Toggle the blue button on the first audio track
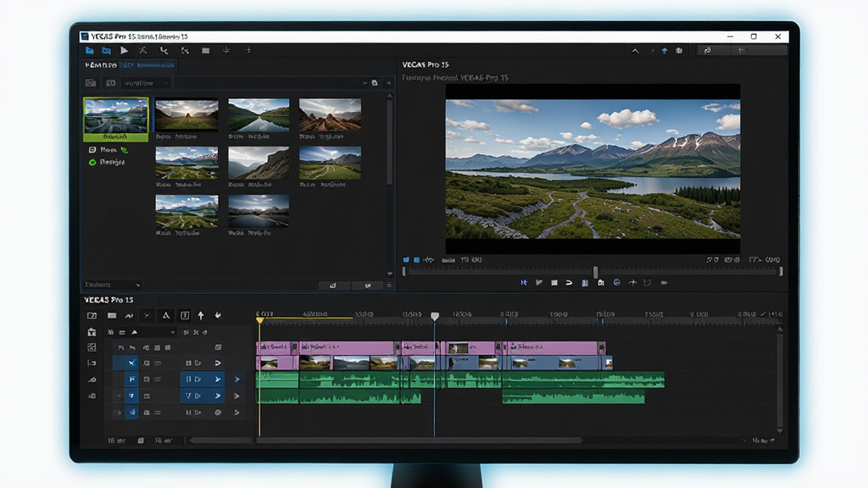The image size is (868, 488). [131, 380]
